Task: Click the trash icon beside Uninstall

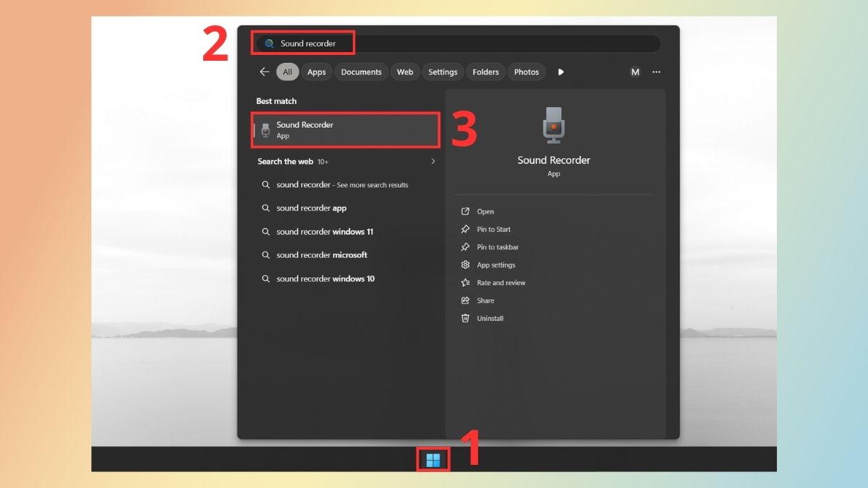Action: [x=465, y=318]
